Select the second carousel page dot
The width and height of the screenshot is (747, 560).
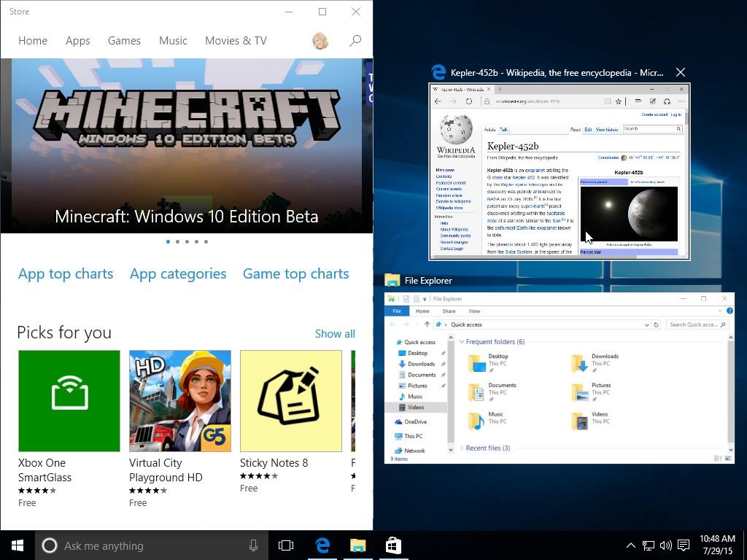click(178, 242)
